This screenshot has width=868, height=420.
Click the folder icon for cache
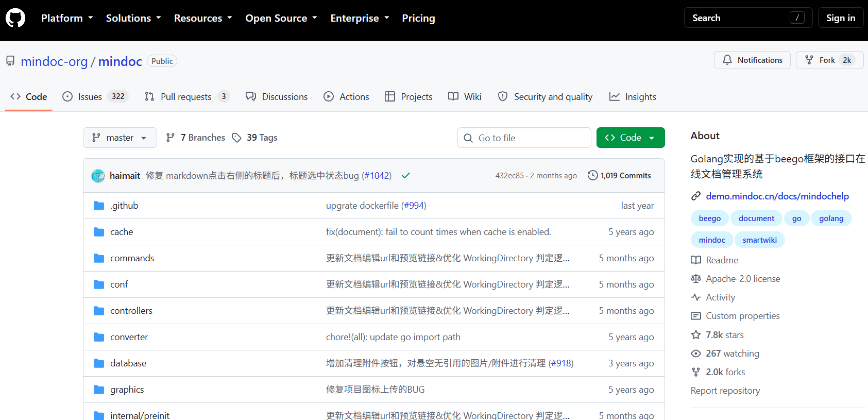click(99, 232)
